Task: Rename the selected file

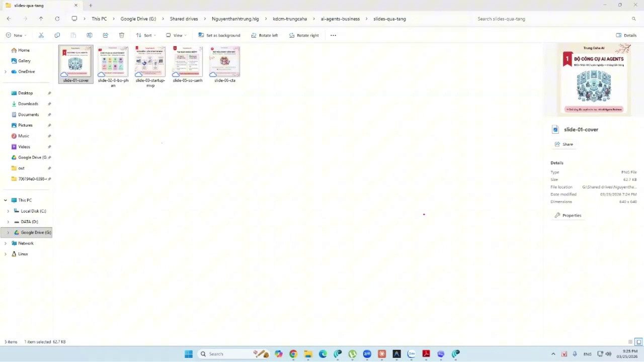Action: tap(90, 35)
